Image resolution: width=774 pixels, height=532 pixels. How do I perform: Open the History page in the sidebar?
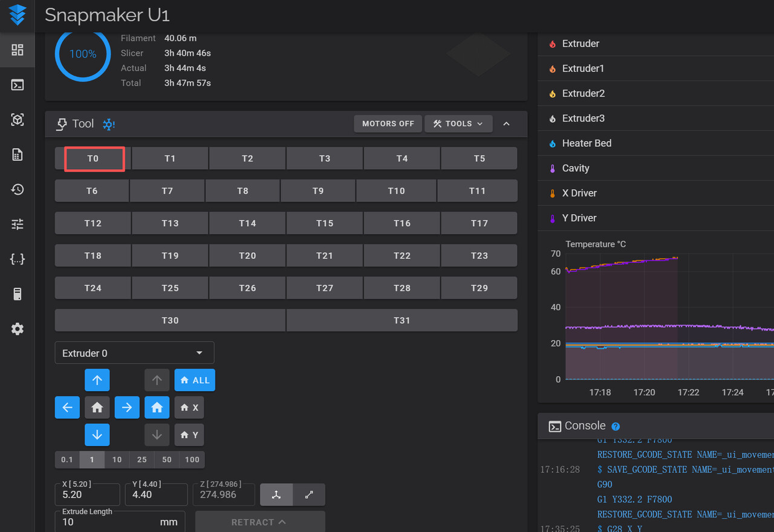(x=18, y=190)
